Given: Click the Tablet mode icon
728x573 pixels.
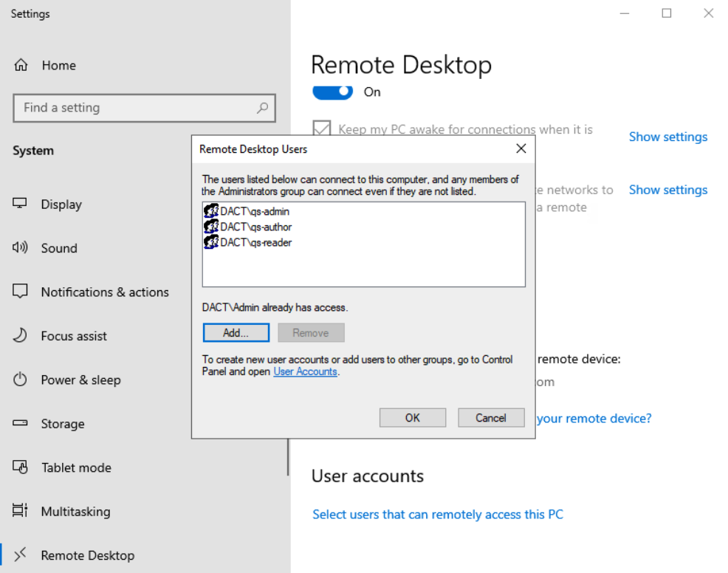Looking at the screenshot, I should pyautogui.click(x=20, y=467).
